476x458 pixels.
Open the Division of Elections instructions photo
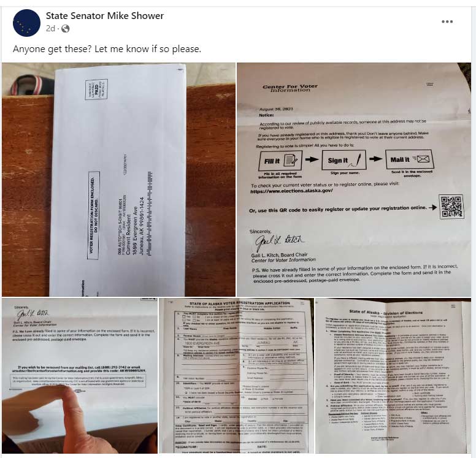[393, 376]
